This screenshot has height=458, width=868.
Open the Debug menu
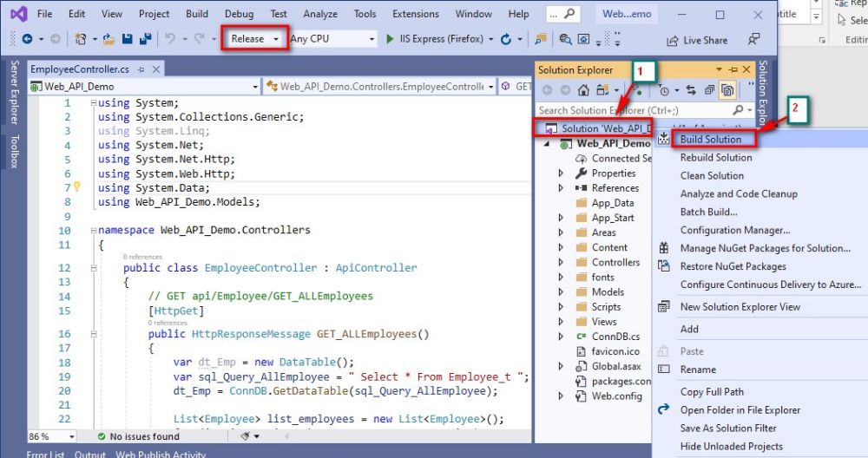[240, 14]
